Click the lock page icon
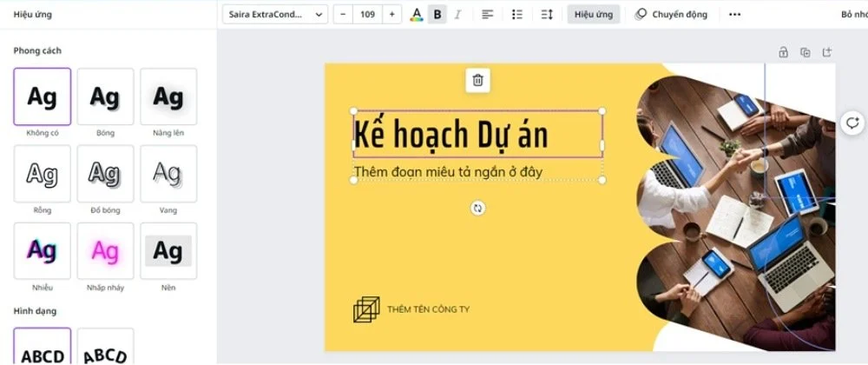868x365 pixels. (x=783, y=53)
